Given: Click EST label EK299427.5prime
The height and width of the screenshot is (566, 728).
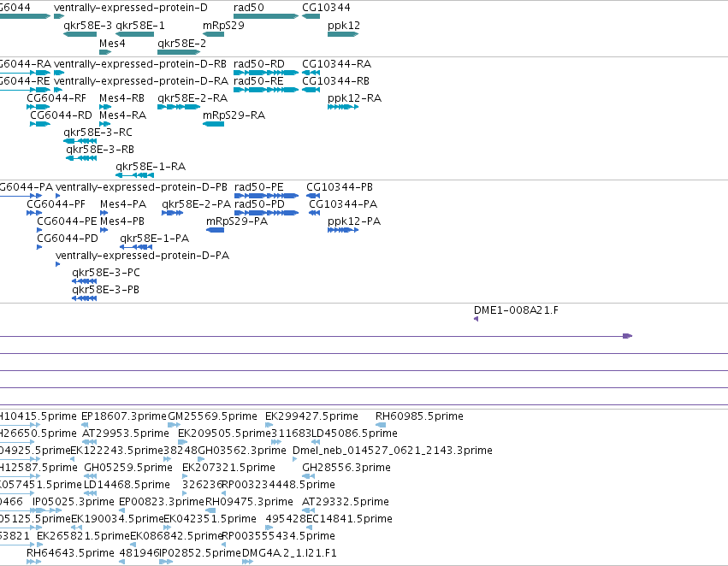Looking at the screenshot, I should click(x=312, y=416).
